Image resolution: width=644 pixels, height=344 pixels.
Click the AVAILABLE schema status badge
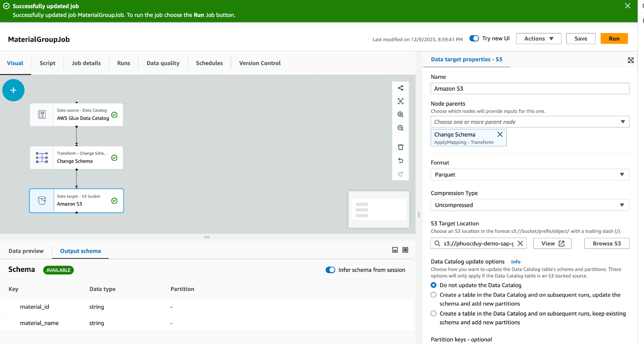click(58, 270)
